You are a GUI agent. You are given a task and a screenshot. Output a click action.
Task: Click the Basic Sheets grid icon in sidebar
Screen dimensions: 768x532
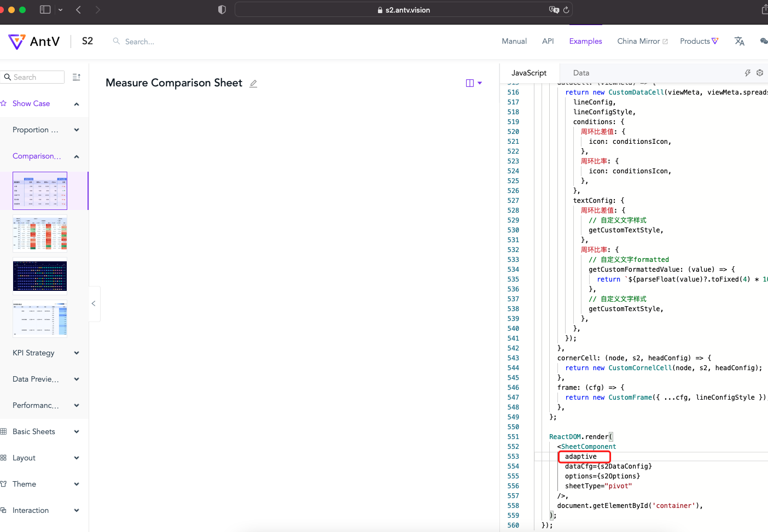(5, 431)
